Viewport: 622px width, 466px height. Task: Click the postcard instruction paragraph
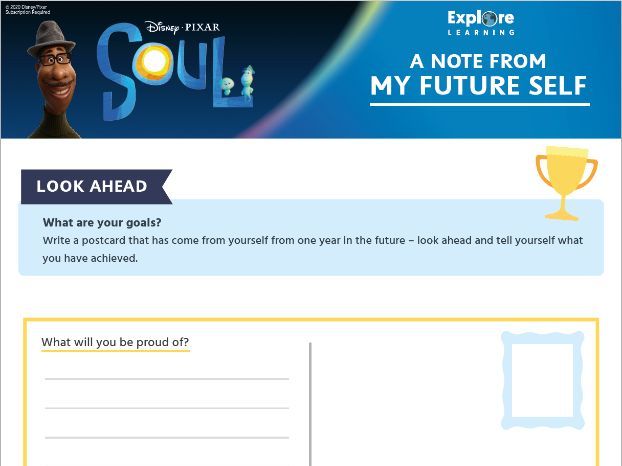pos(313,249)
